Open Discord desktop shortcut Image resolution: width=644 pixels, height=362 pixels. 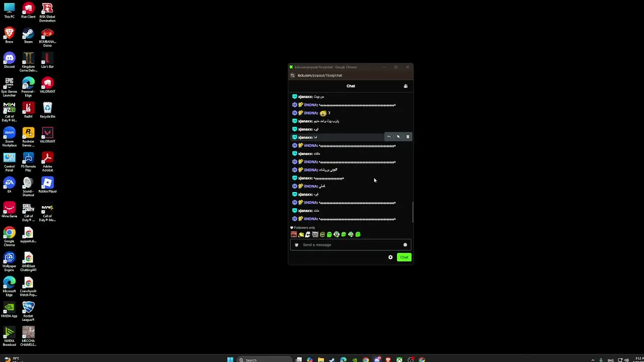9,60
